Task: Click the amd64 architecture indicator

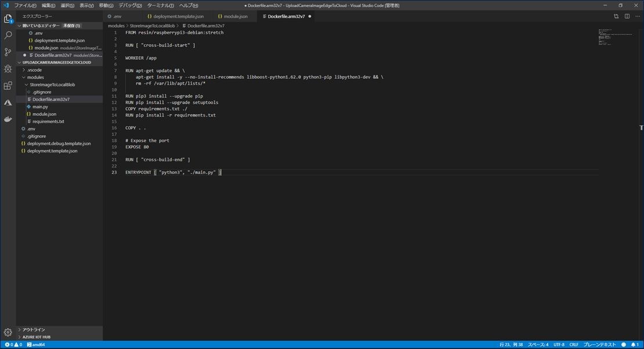Action: pyautogui.click(x=37, y=344)
